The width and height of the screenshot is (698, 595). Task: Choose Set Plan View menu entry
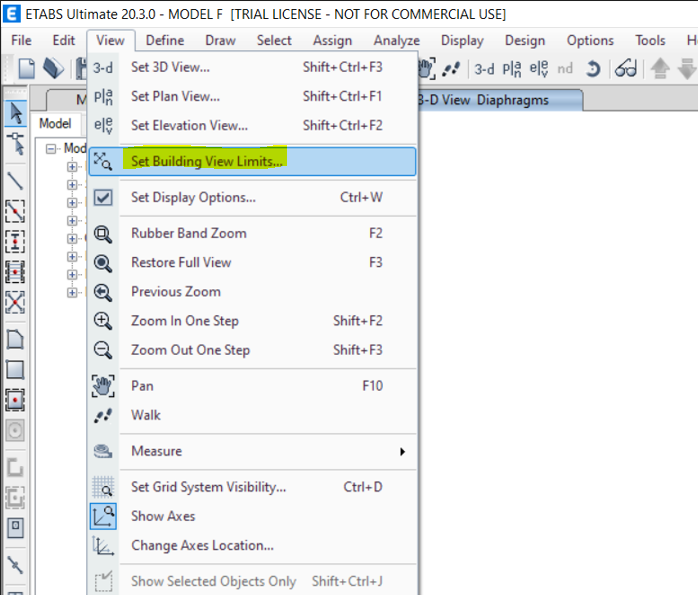[252, 96]
